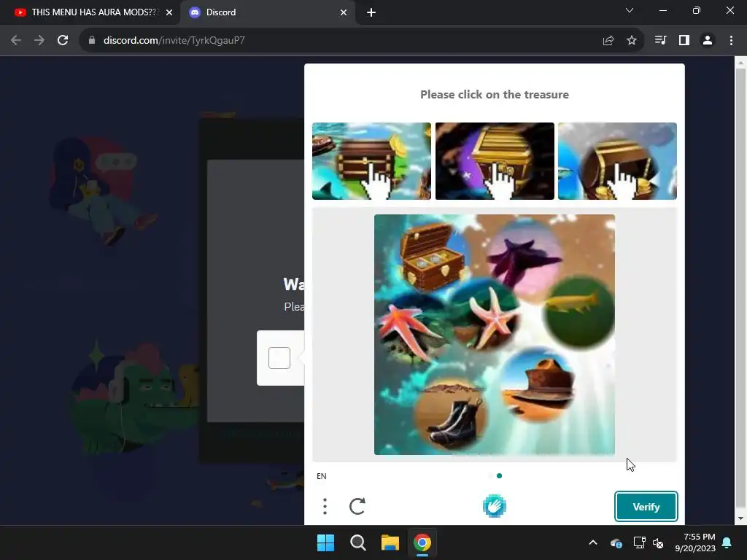
Task: Click the OneDrive cloud tray icon
Action: (x=616, y=542)
